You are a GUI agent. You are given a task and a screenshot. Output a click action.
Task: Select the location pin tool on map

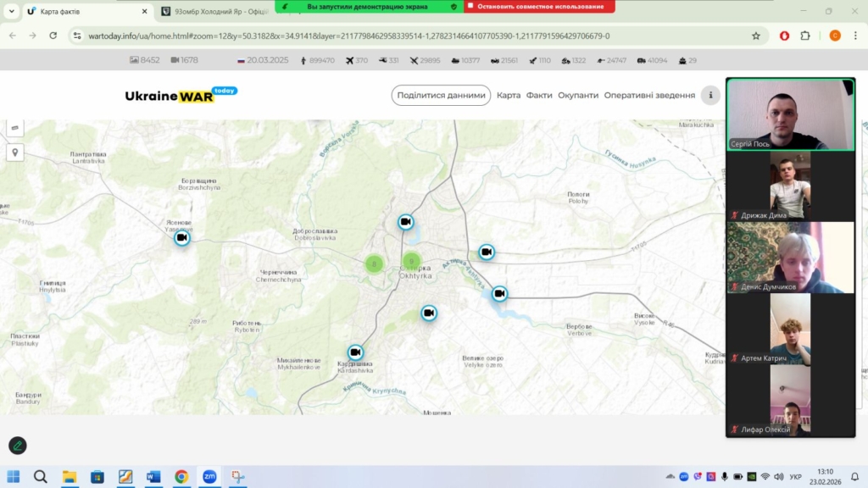tap(14, 152)
